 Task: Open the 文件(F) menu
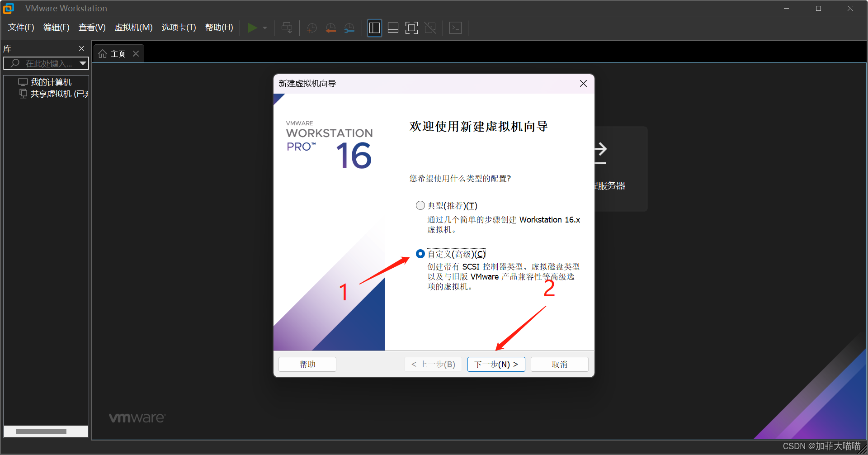tap(21, 28)
